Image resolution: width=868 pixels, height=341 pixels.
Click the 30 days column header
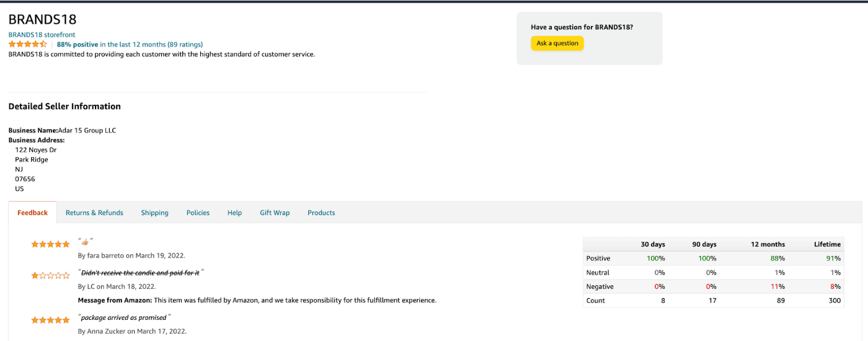coord(653,244)
